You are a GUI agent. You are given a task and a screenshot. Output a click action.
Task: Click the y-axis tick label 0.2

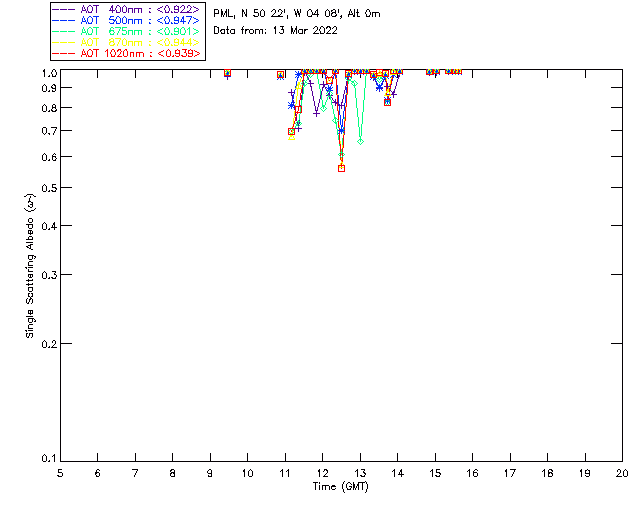(x=49, y=344)
